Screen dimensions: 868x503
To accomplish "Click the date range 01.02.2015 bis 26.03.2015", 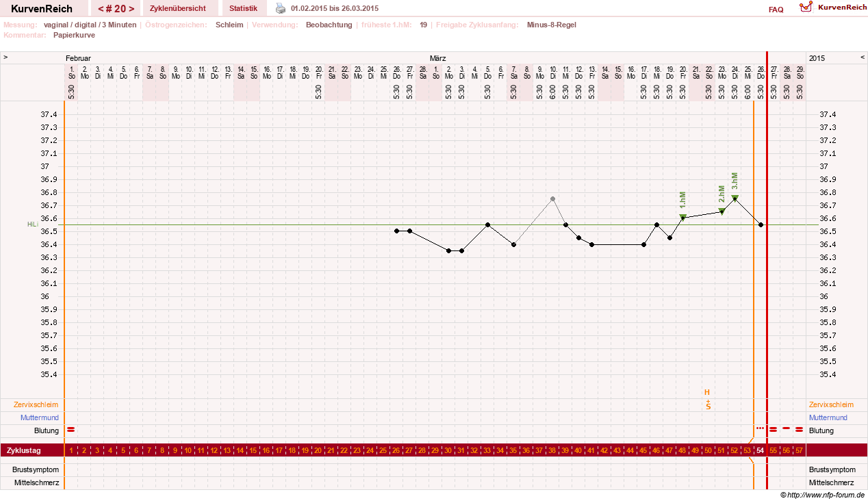I will coord(334,8).
